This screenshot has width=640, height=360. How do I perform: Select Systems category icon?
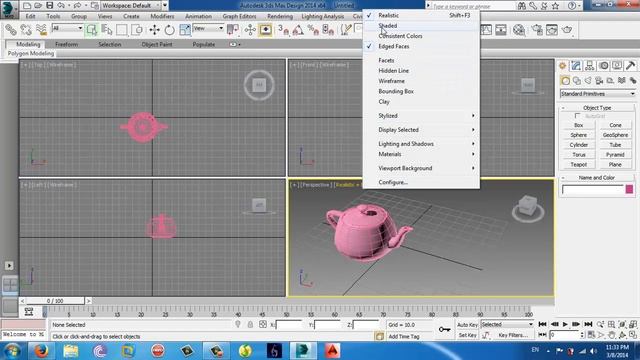(x=633, y=81)
